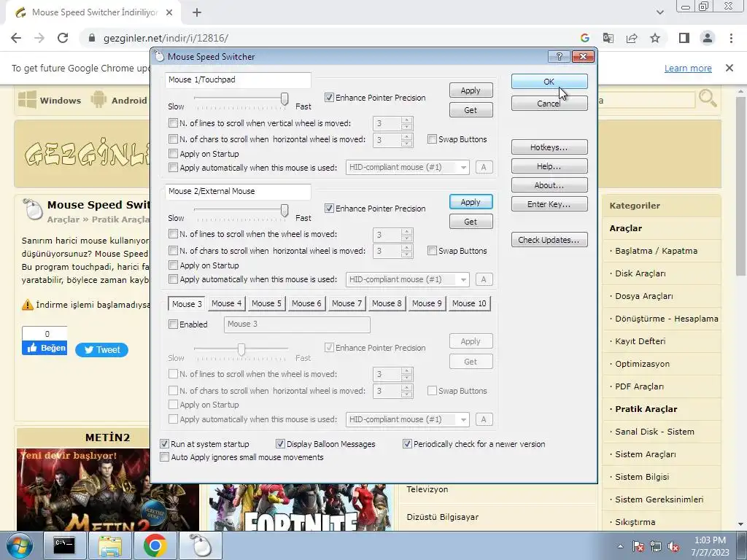747x560 pixels.
Task: Open Command Prompt from taskbar
Action: click(x=65, y=545)
